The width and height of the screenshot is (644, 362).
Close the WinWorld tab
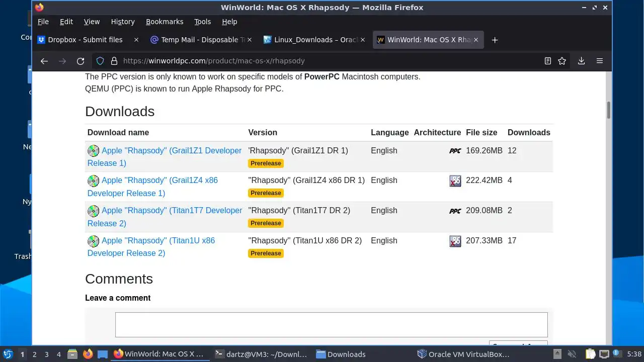pyautogui.click(x=476, y=40)
